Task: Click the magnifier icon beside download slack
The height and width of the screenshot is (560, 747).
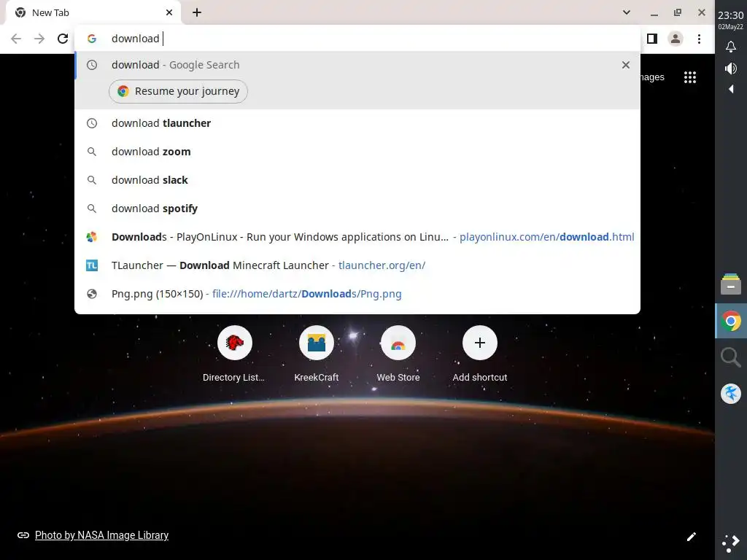Action: [x=92, y=180]
